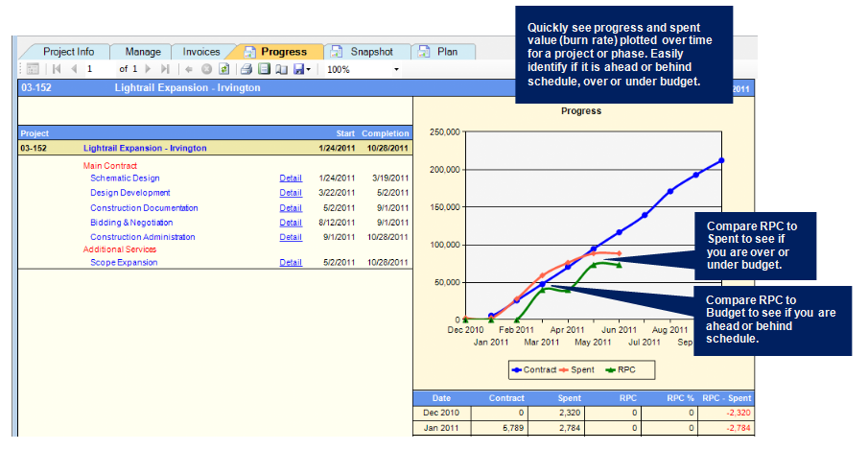Open Detail link for Bidding & Negotiation

(290, 223)
